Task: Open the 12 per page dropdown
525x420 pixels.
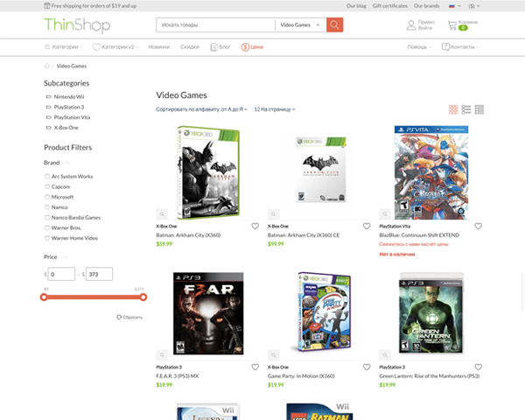Action: [275, 109]
